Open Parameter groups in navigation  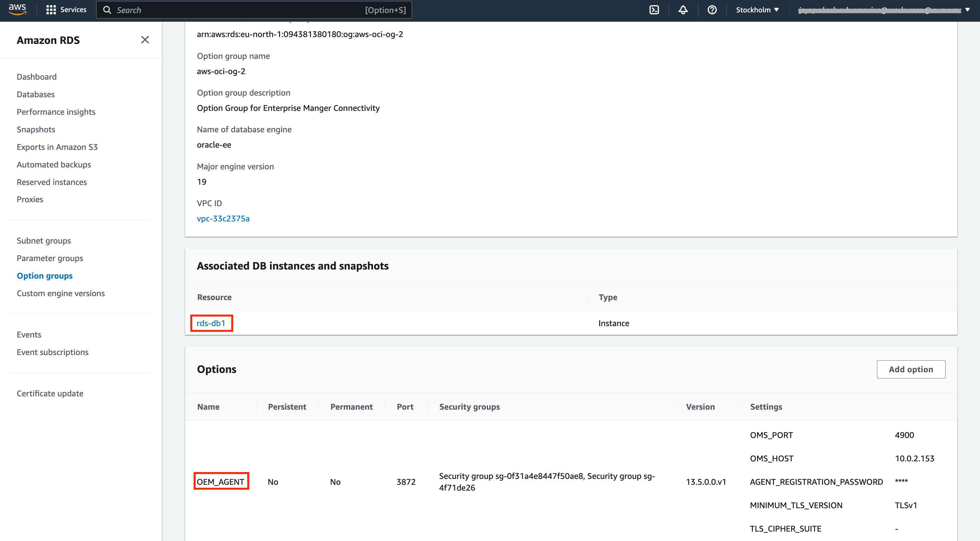coord(50,258)
